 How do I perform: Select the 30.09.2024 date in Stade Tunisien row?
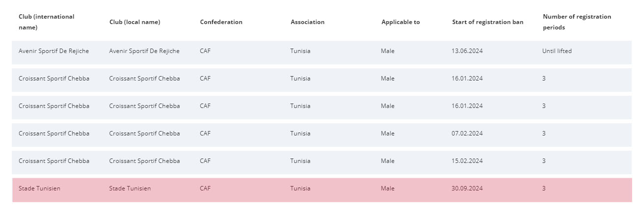click(x=467, y=188)
